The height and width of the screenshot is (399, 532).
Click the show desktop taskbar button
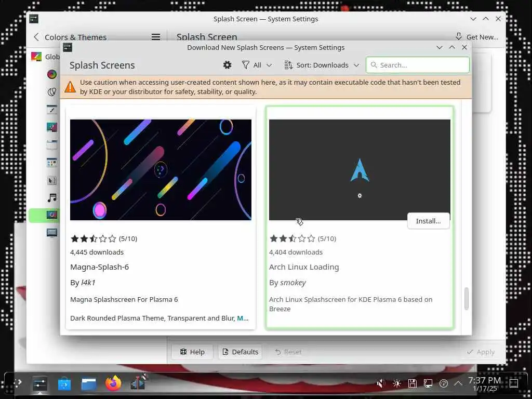pos(514,383)
